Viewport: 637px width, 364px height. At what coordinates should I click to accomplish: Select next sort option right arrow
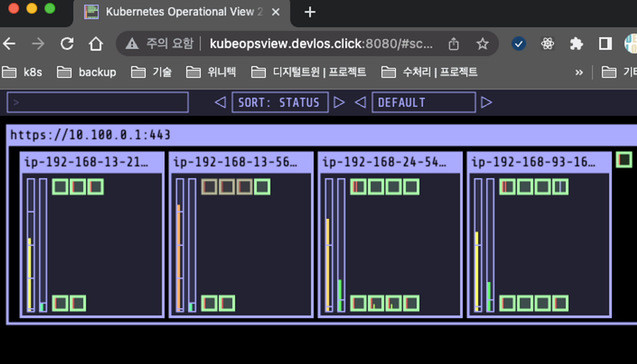(x=339, y=102)
